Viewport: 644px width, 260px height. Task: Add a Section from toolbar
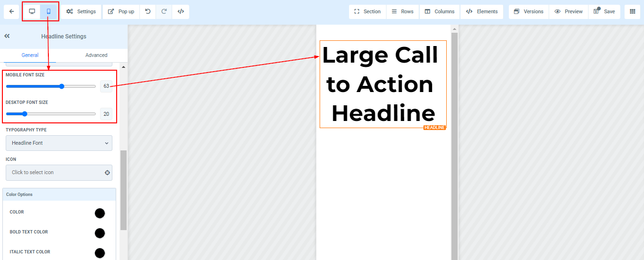(x=368, y=11)
